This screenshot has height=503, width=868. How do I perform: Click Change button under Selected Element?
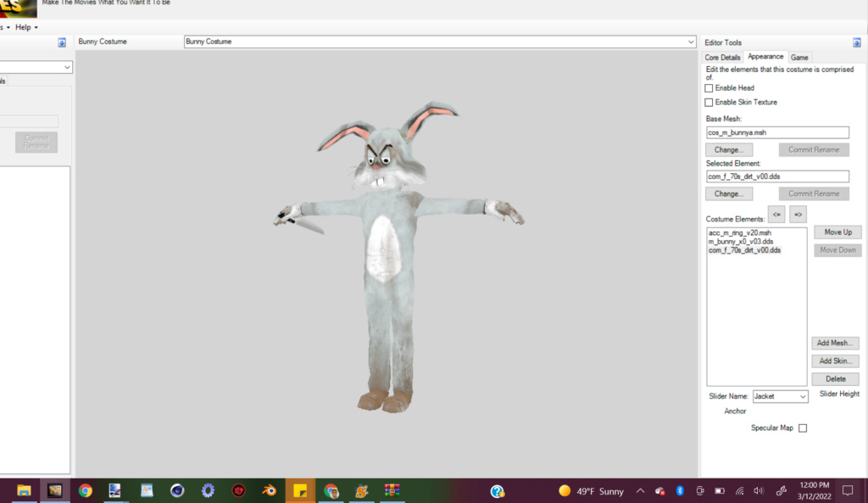pyautogui.click(x=728, y=194)
